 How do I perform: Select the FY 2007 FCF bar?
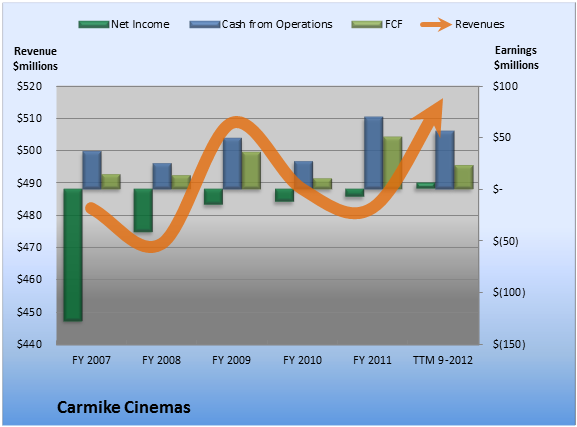tap(111, 182)
